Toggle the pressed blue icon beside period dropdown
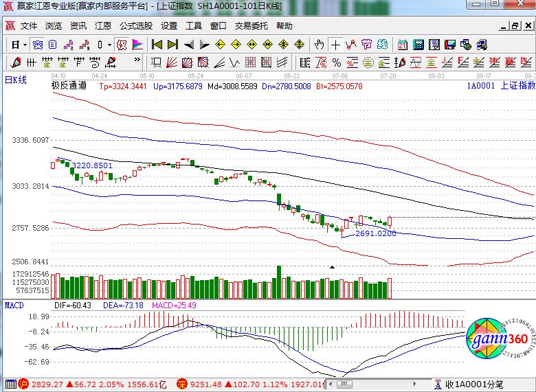The height and width of the screenshot is (392, 536). click(x=38, y=45)
